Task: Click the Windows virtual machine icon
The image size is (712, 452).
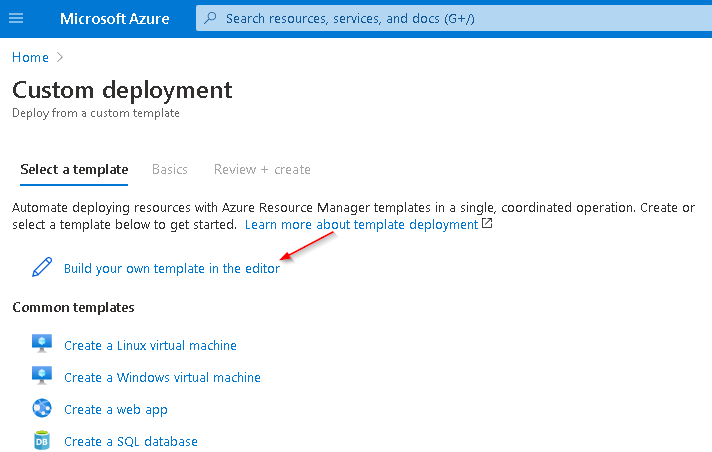Action: (x=42, y=376)
